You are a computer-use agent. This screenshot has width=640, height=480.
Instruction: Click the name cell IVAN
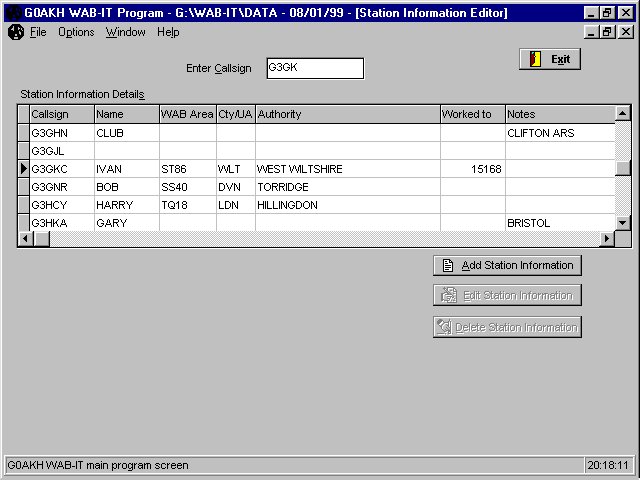point(127,169)
